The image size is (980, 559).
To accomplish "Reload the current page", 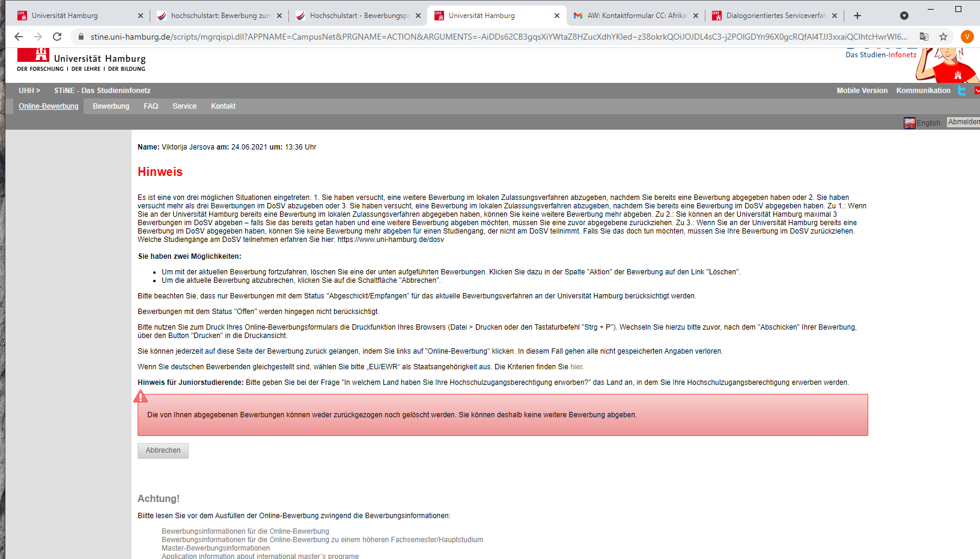I will pos(57,36).
